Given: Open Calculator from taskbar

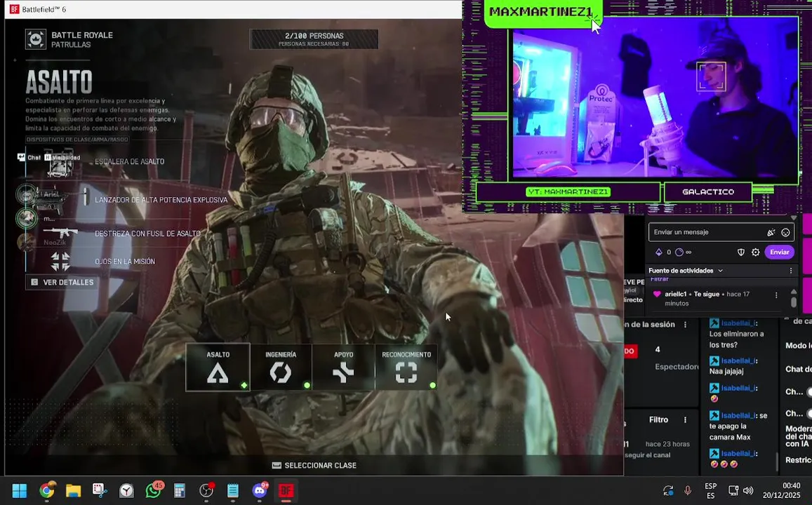Looking at the screenshot, I should pyautogui.click(x=180, y=490).
